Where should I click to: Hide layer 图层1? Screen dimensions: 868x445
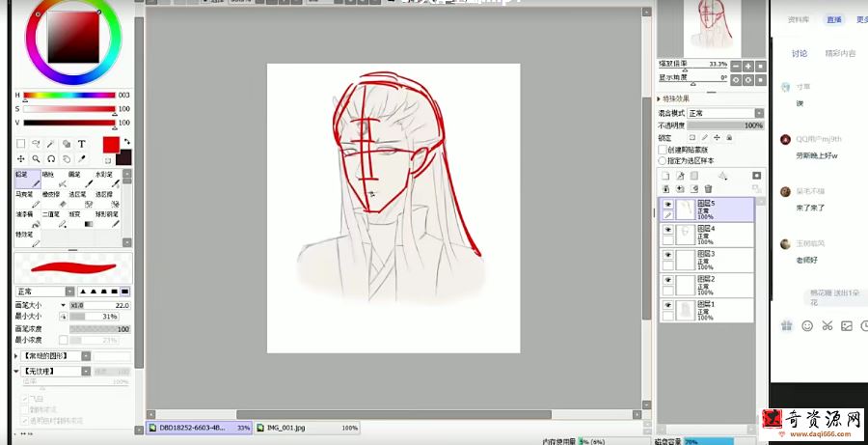click(x=668, y=305)
